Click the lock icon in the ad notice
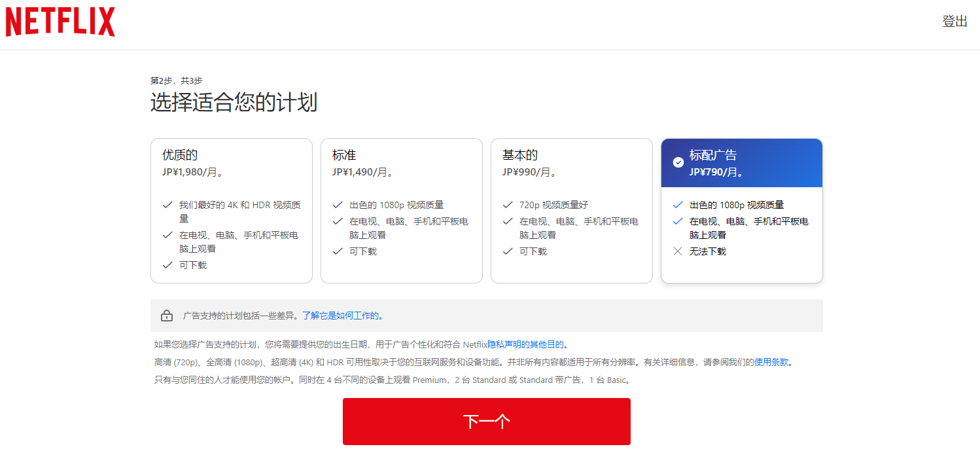This screenshot has width=980, height=453. click(x=167, y=316)
